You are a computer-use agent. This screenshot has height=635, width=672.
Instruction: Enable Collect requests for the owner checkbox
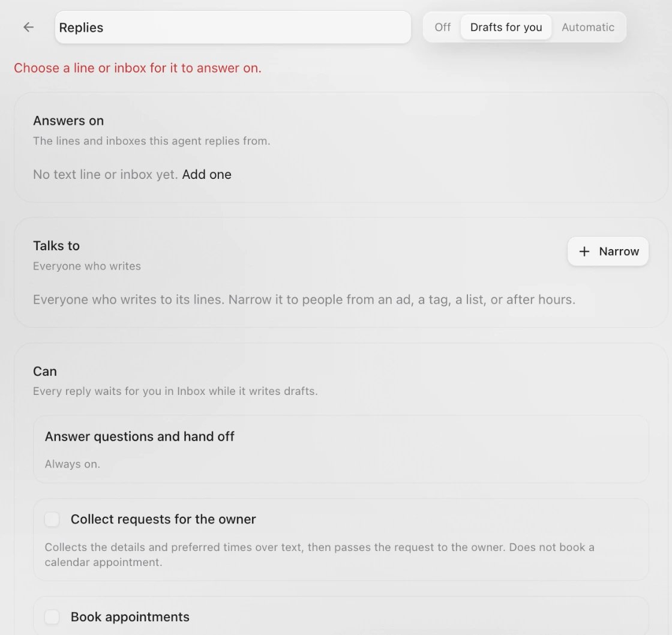click(x=52, y=519)
